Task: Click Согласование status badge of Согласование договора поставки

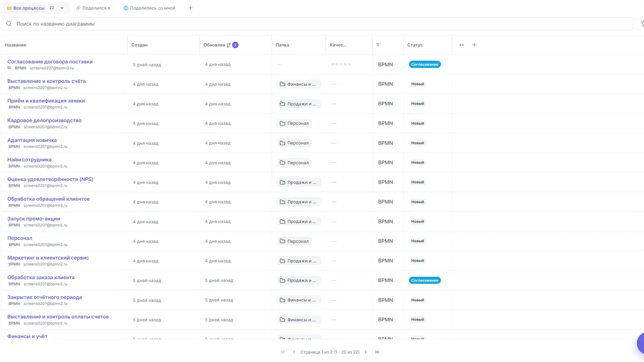Action: [x=425, y=64]
